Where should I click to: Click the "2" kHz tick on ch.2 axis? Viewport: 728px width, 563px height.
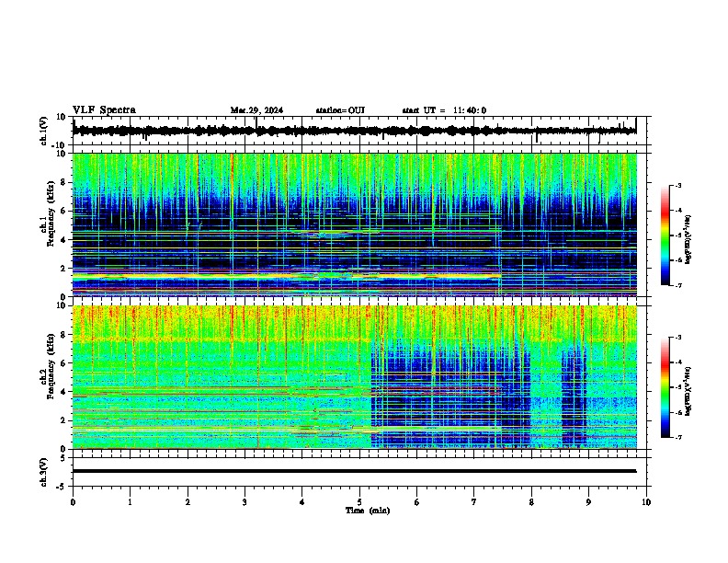coord(63,420)
